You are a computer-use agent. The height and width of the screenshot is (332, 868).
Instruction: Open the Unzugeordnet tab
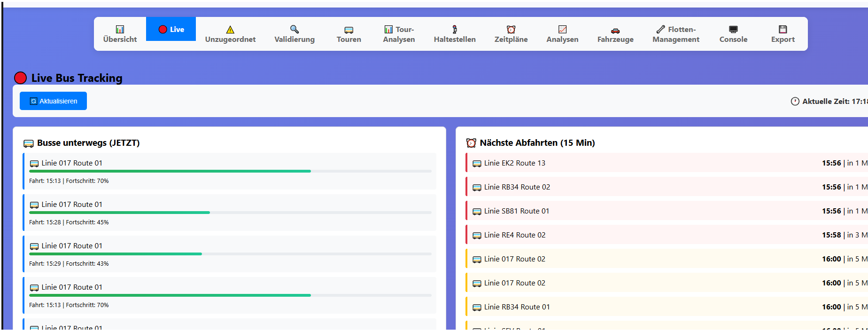coord(230,34)
